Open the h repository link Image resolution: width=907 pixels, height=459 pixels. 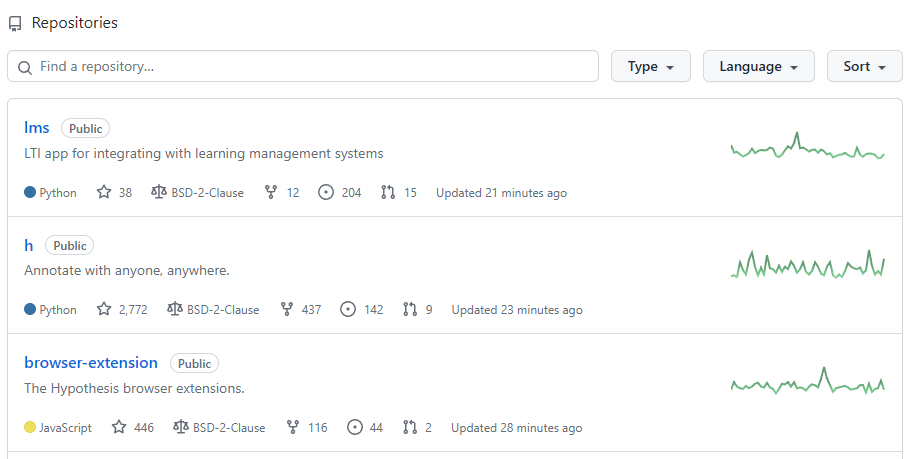(x=28, y=245)
